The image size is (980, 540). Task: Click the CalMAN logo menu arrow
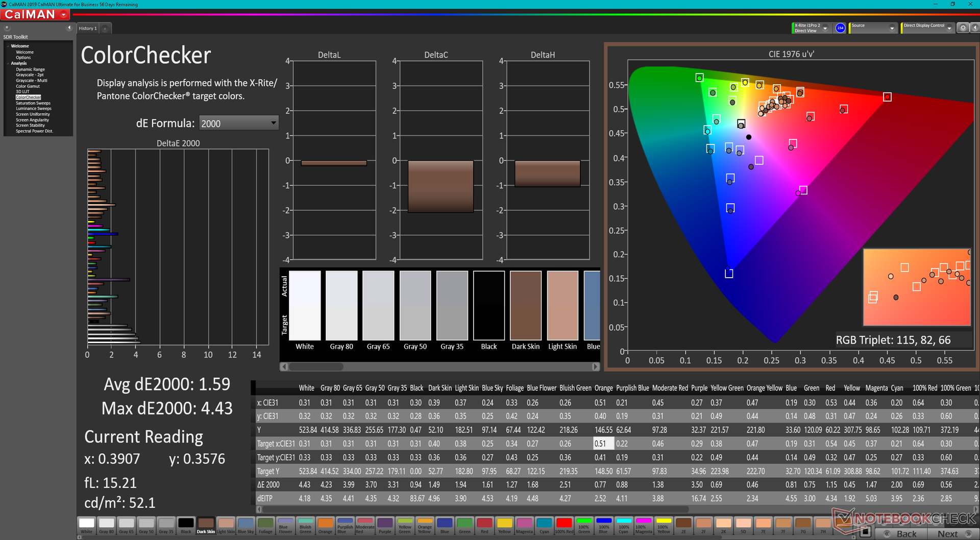pyautogui.click(x=64, y=15)
